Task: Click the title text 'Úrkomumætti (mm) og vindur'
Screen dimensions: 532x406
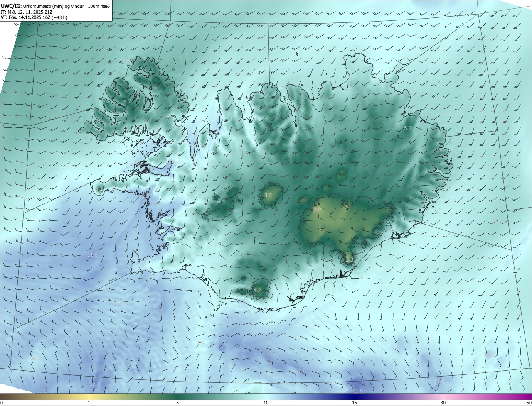Action: point(54,6)
